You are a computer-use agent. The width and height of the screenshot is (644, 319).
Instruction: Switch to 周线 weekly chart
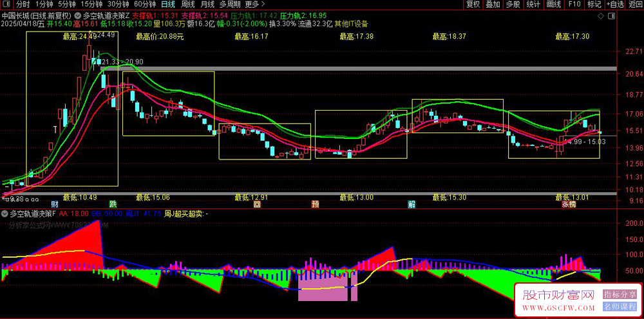click(187, 5)
